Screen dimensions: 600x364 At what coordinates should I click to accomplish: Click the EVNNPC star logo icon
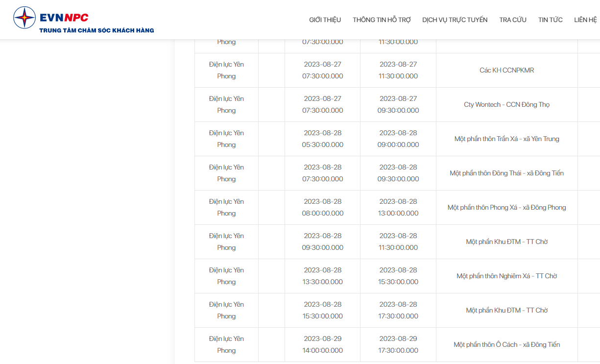click(24, 18)
